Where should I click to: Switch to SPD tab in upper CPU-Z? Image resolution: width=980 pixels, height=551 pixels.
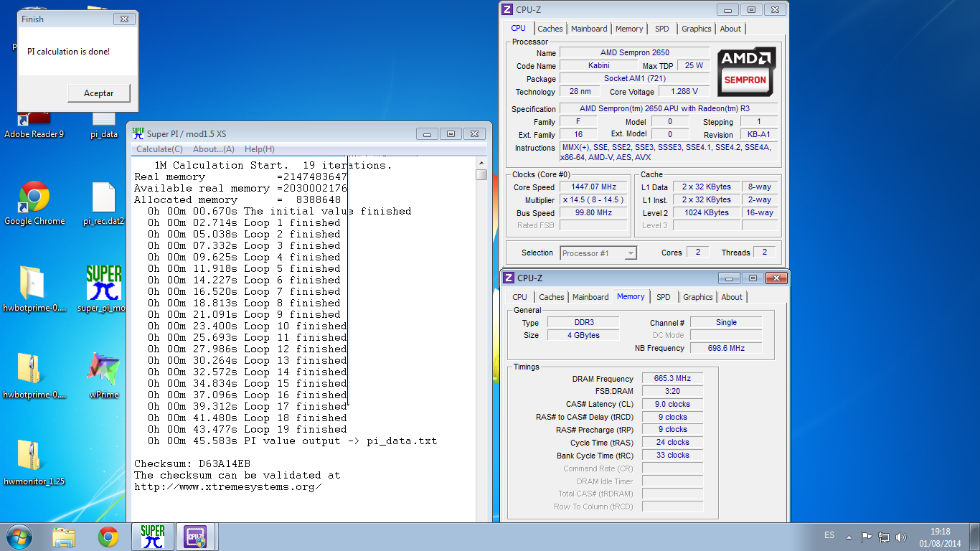[662, 29]
